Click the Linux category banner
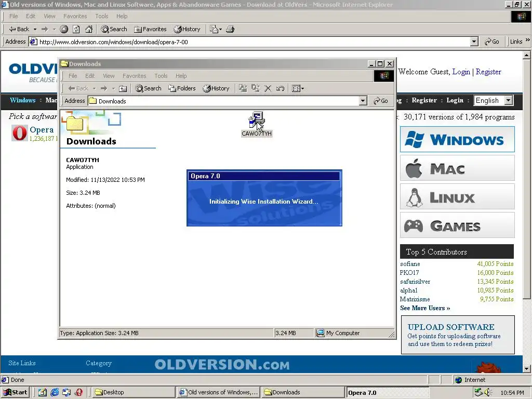The height and width of the screenshot is (399, 532). pos(457,196)
